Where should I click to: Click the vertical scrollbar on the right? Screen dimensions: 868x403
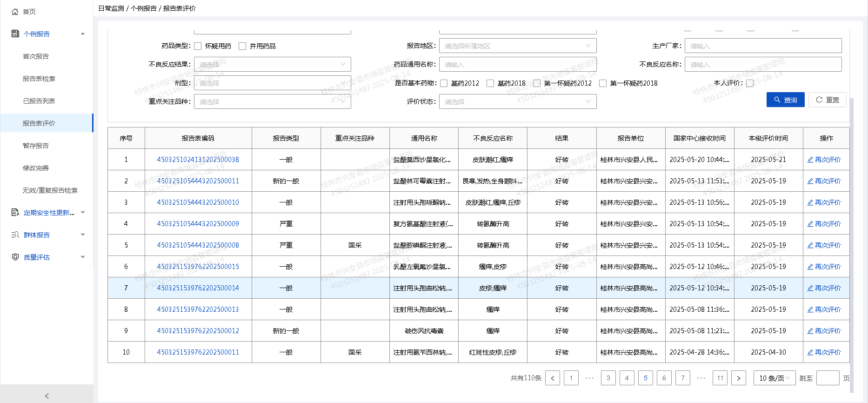[851, 233]
